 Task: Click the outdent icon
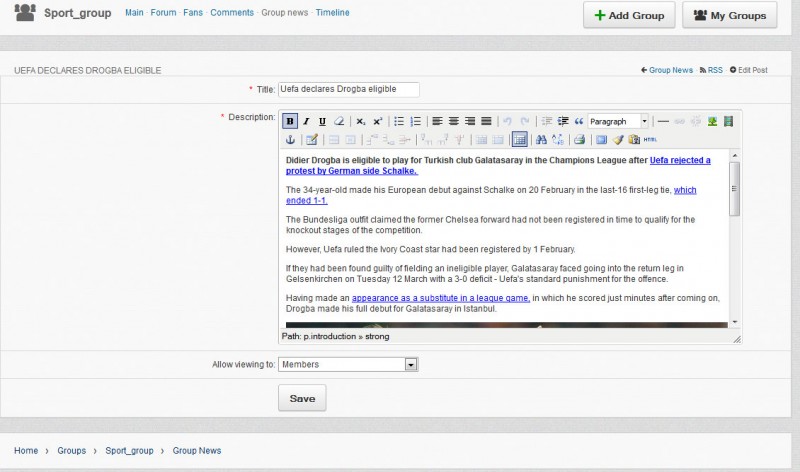(x=546, y=121)
